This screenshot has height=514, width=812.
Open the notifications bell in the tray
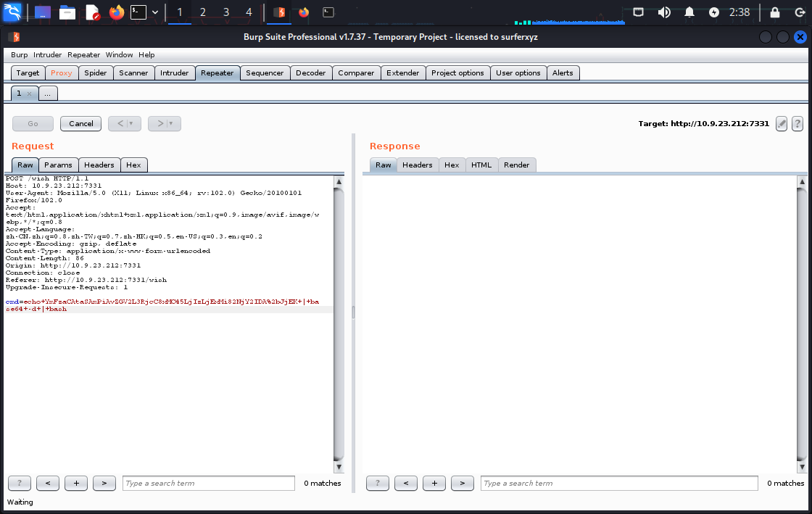pyautogui.click(x=689, y=12)
